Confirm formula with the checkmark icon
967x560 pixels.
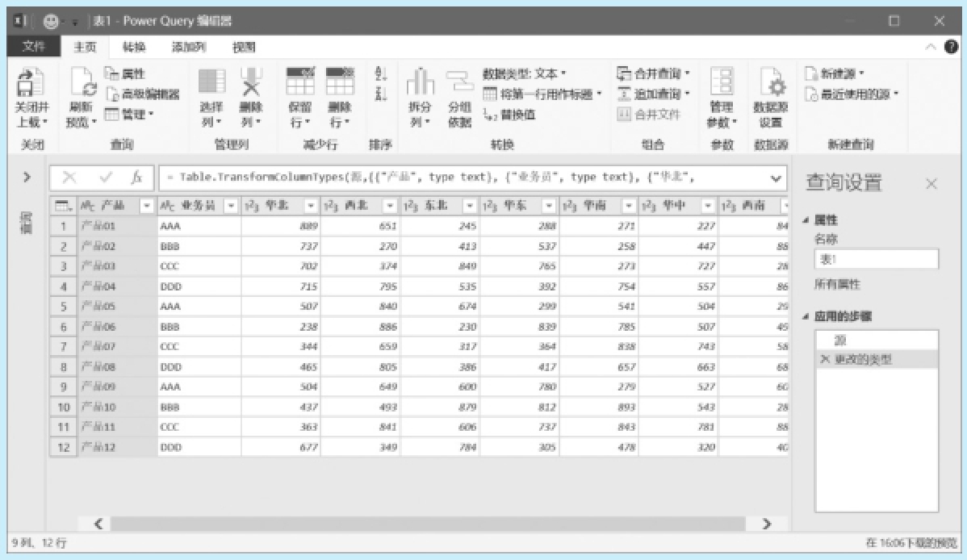tap(106, 178)
